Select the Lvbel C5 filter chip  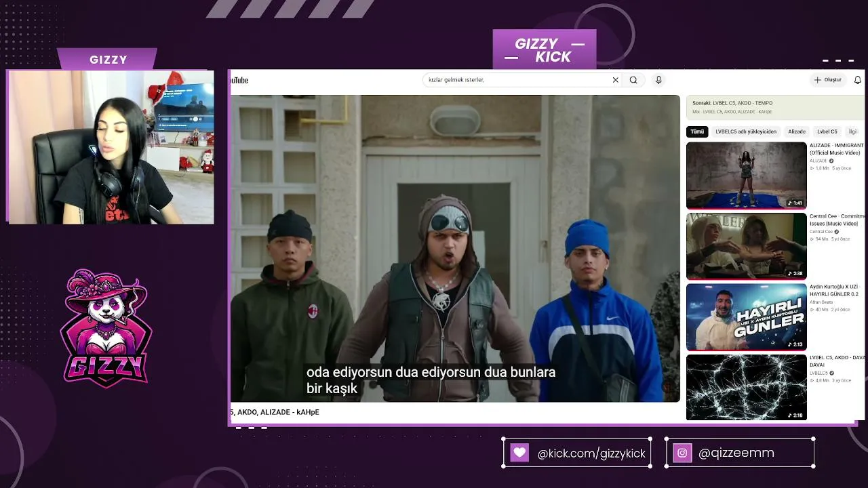coord(827,131)
